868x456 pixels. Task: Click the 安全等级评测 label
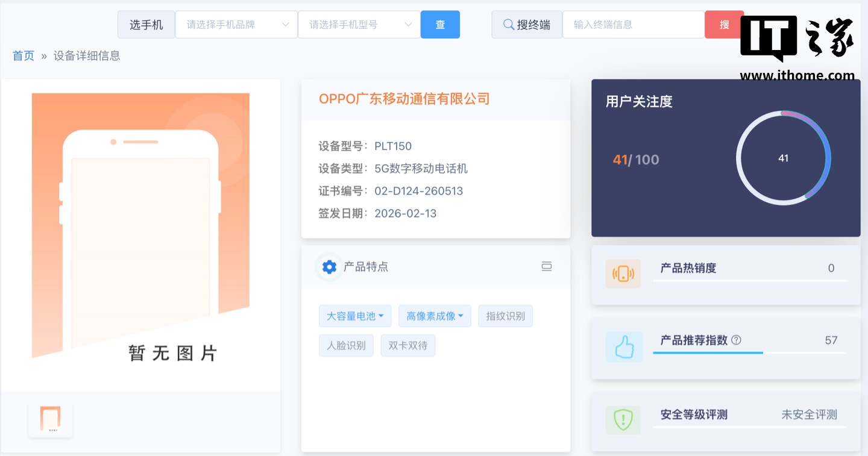pyautogui.click(x=694, y=414)
